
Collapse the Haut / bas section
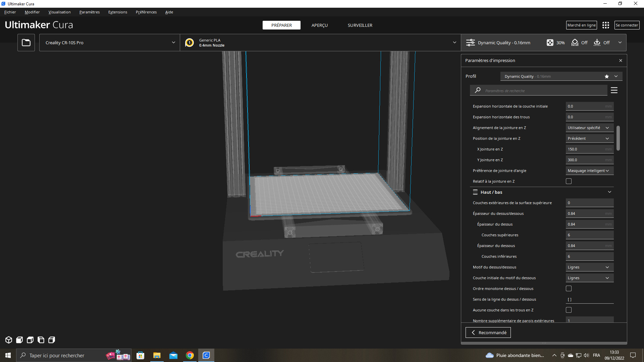609,192
